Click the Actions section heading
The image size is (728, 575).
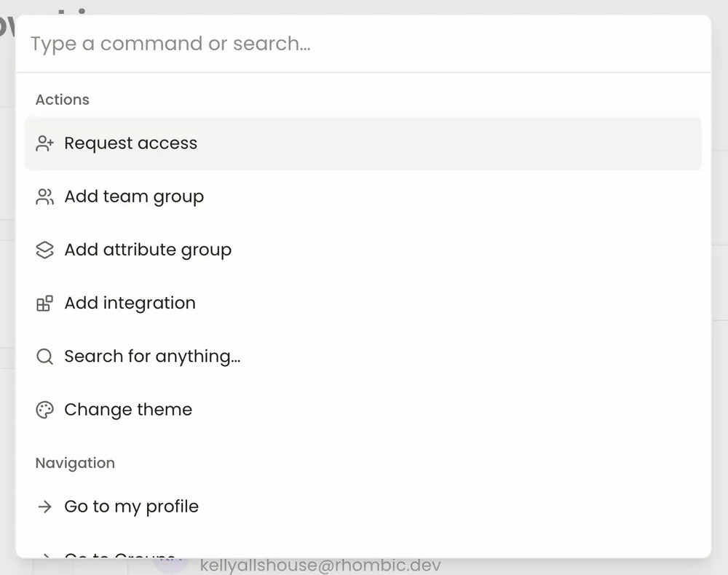pos(63,100)
